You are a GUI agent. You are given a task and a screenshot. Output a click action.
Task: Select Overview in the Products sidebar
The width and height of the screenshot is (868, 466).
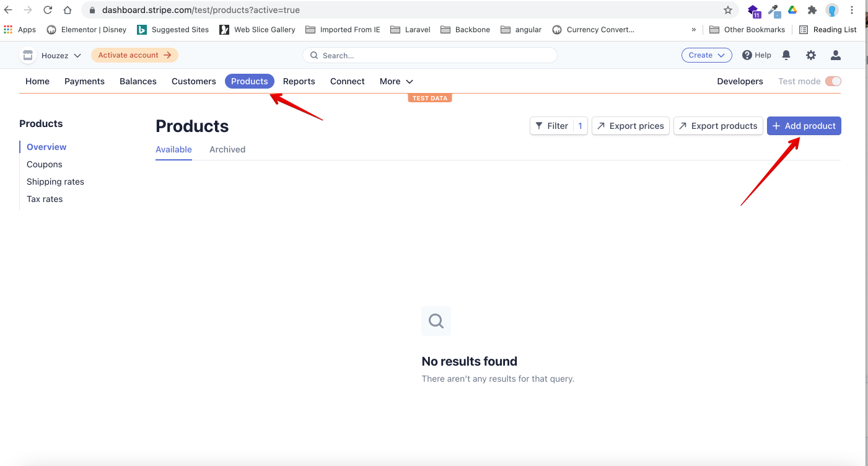[x=46, y=147]
